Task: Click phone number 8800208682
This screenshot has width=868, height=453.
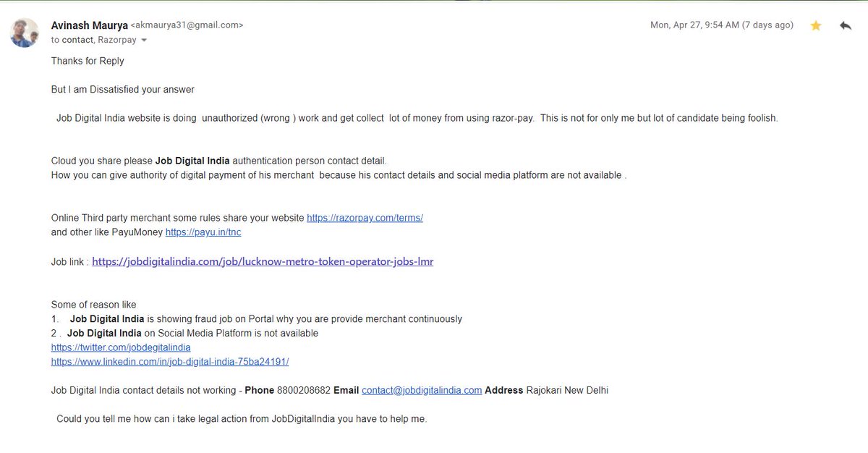Action: click(x=304, y=390)
